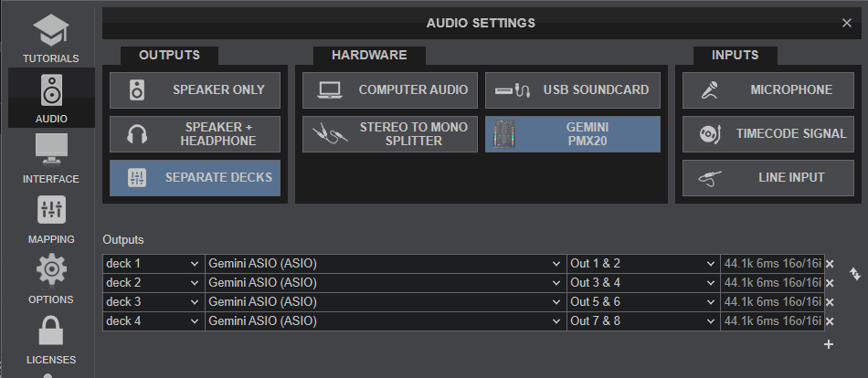This screenshot has width=868, height=378.
Task: Click deck 1 44.1k 6ms ASIO info
Action: point(771,264)
